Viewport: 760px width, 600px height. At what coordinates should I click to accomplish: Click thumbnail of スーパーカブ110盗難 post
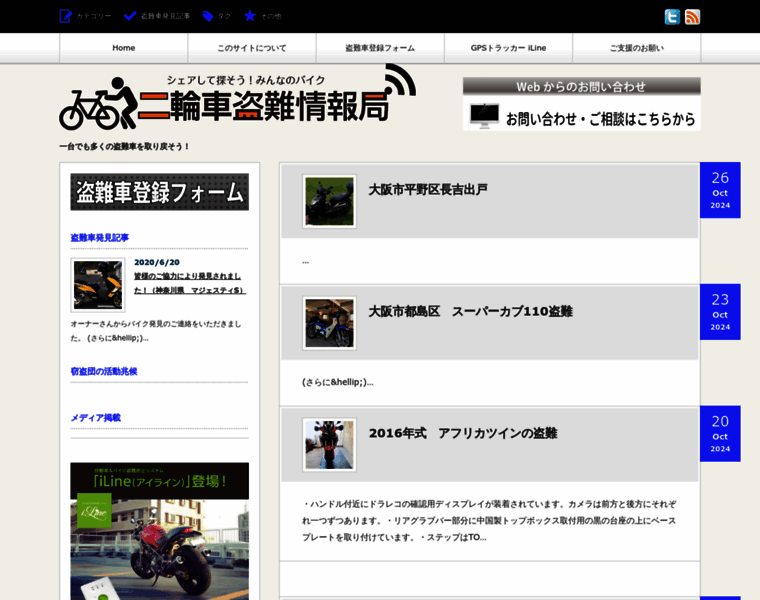pyautogui.click(x=329, y=323)
